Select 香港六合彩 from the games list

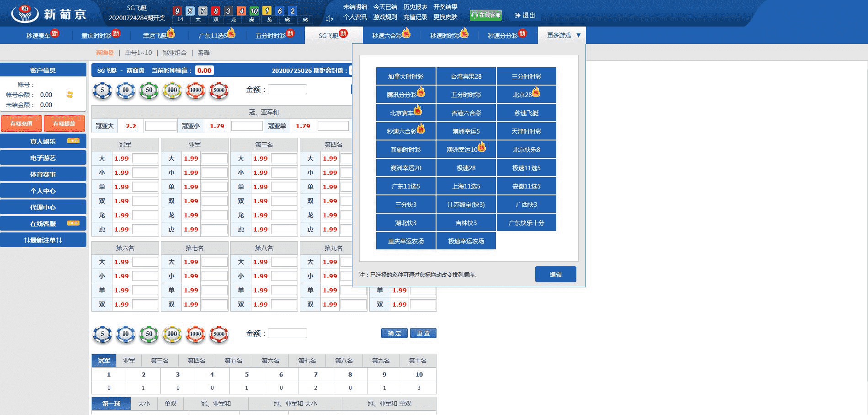tap(466, 113)
